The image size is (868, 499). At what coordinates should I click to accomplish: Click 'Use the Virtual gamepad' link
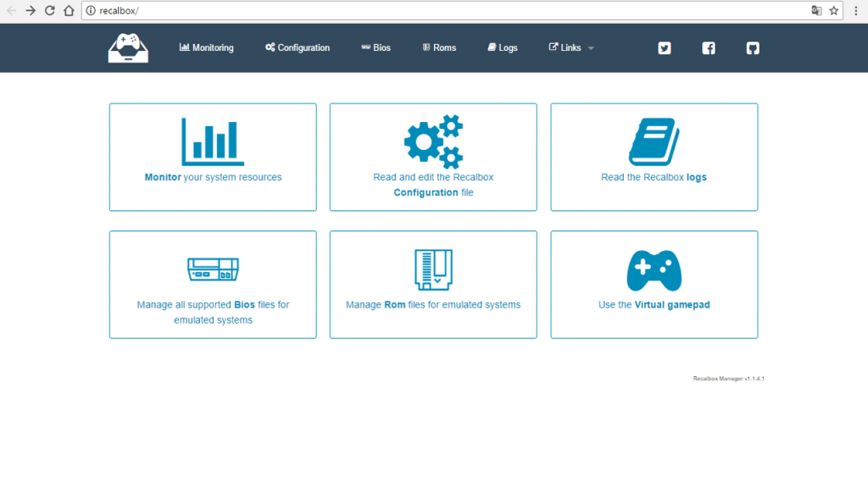click(654, 305)
